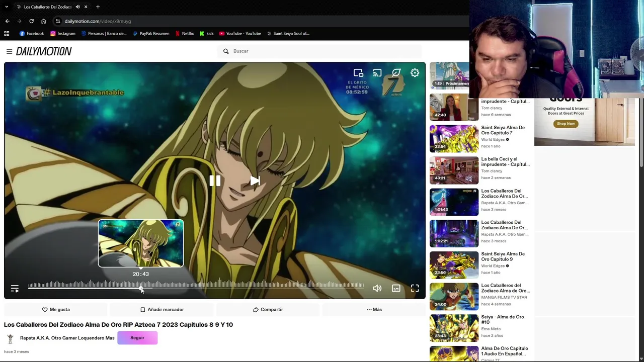
Task: Enable picture-in-picture mode in the player
Action: 358,73
